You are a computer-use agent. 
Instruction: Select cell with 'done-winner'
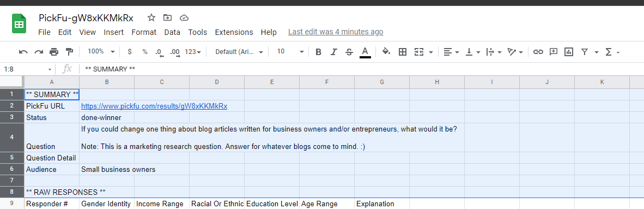[x=107, y=118]
